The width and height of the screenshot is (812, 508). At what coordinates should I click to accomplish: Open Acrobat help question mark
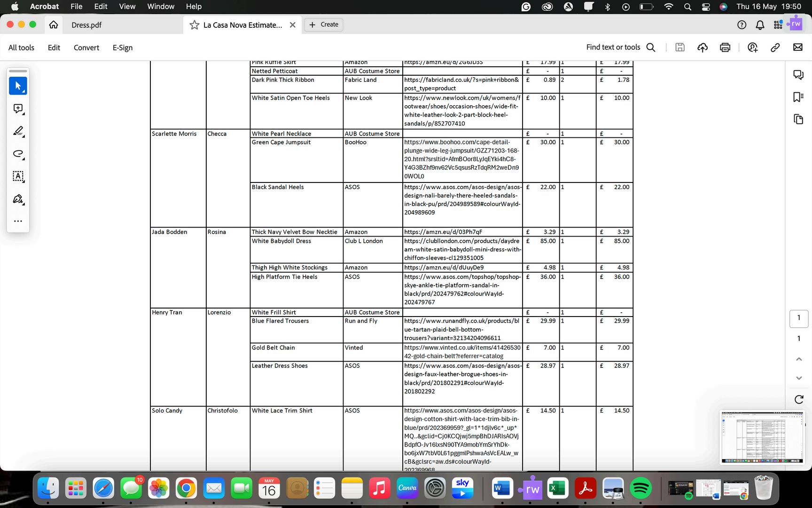point(742,25)
